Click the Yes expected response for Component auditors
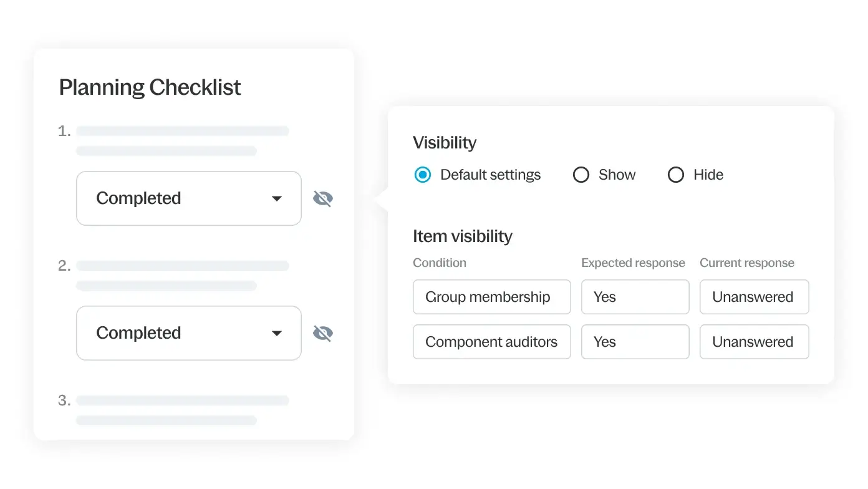Image resolution: width=868 pixels, height=489 pixels. [635, 342]
